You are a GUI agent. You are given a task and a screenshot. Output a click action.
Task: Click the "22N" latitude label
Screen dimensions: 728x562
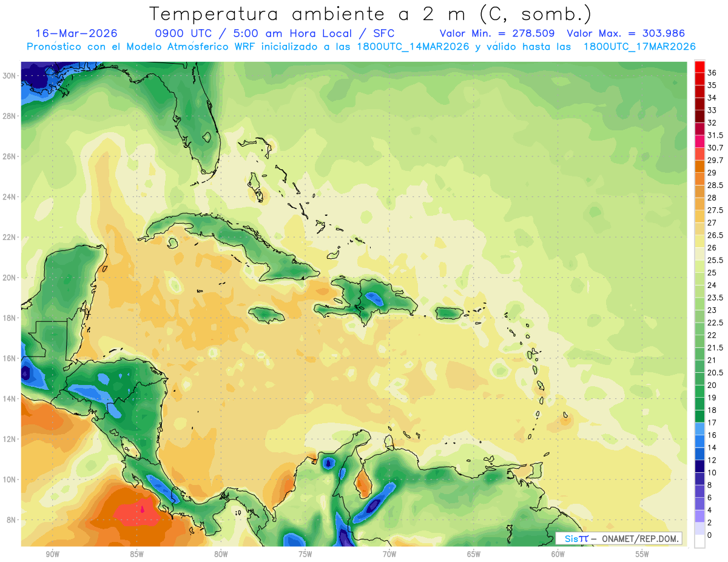[9, 237]
